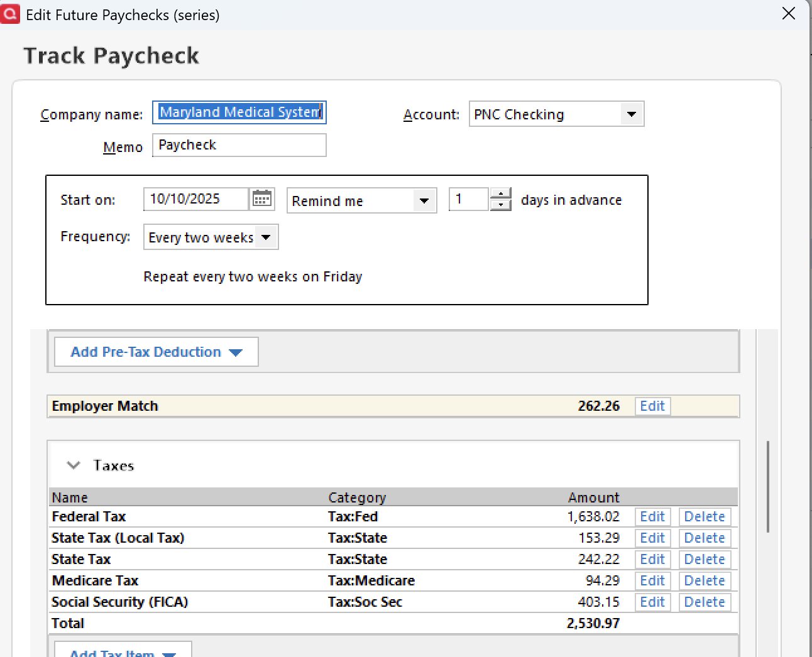
Task: Click the 1,638.02 Federal Tax amount
Action: click(x=593, y=516)
